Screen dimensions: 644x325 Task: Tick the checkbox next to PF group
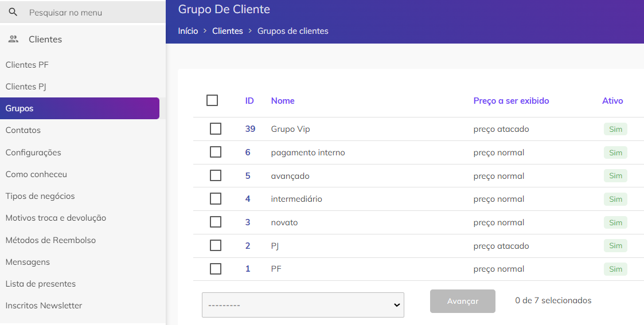[x=215, y=269]
